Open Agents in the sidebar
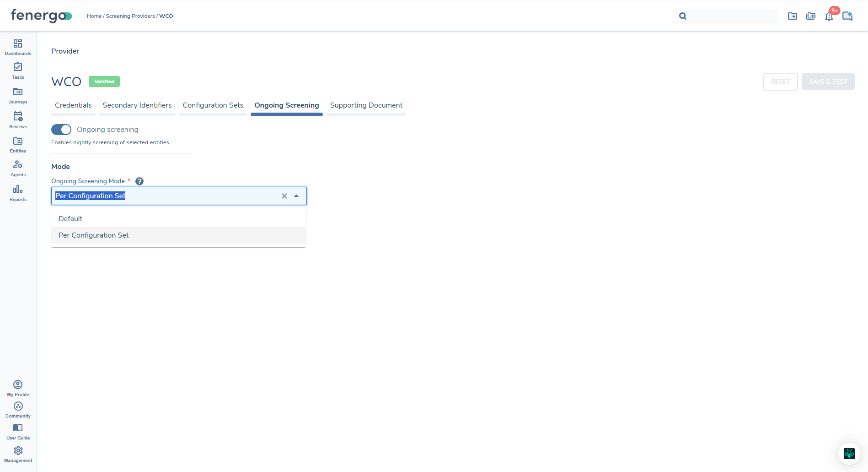Image resolution: width=868 pixels, height=472 pixels. coord(18,168)
